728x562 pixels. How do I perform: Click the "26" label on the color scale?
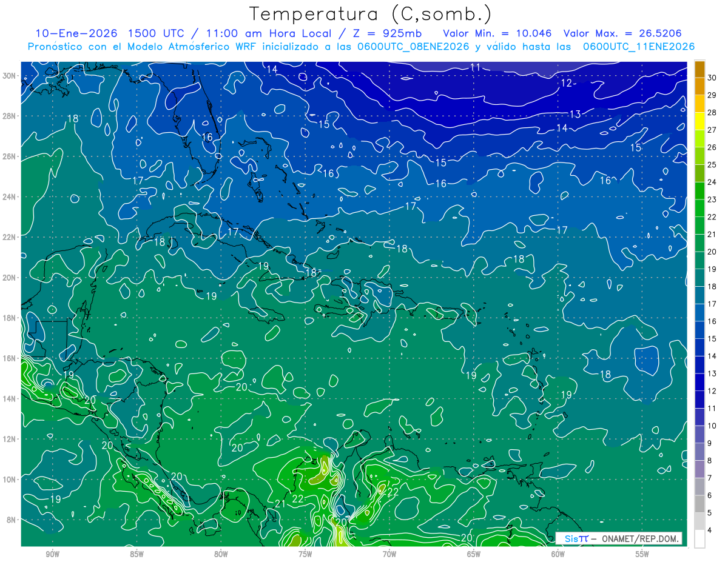[x=712, y=147]
